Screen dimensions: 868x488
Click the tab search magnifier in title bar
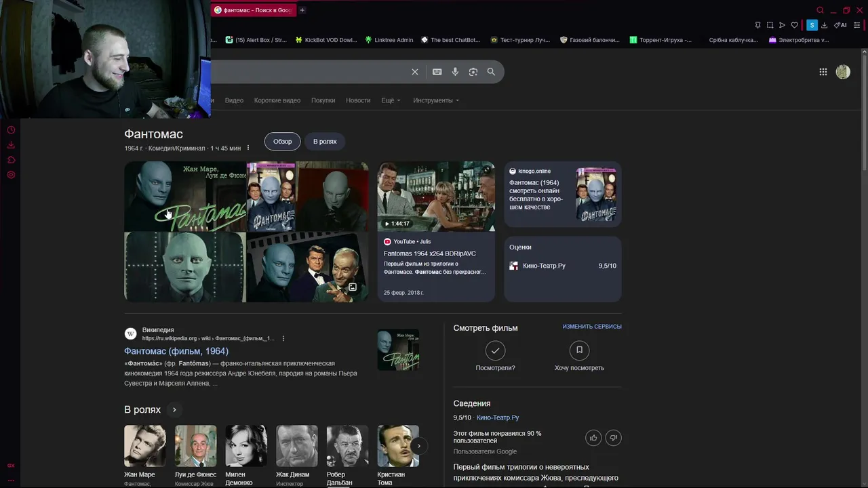[x=820, y=10]
